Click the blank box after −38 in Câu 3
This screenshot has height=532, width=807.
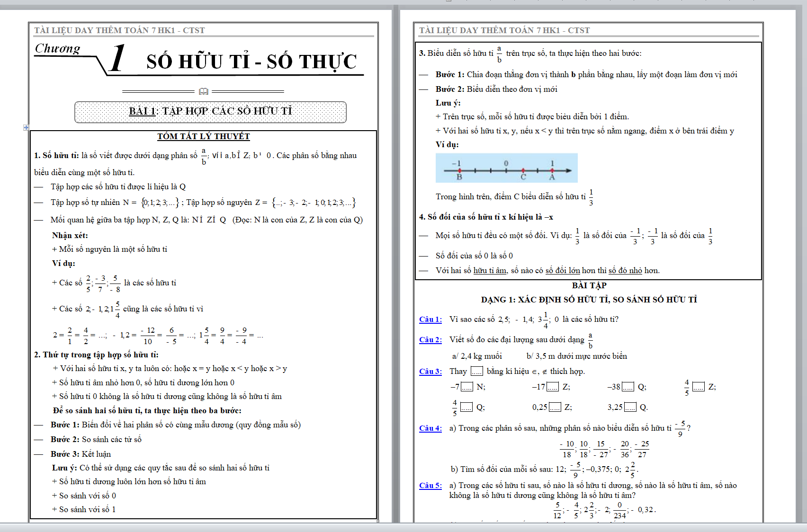(628, 387)
